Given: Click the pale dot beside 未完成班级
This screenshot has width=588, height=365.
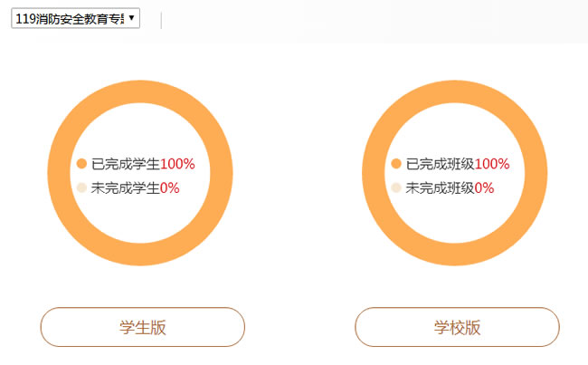Looking at the screenshot, I should click(396, 187).
